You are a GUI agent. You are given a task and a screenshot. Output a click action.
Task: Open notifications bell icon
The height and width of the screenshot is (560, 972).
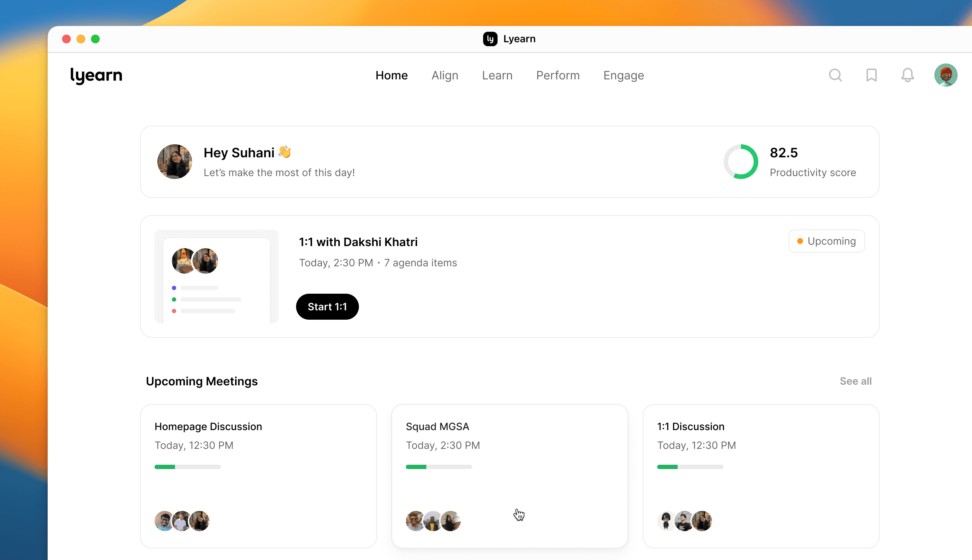[x=907, y=75]
